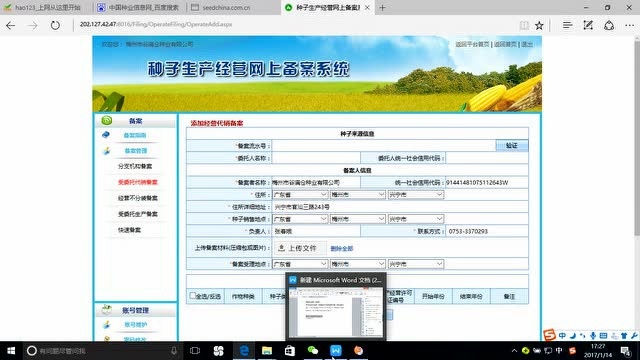Screen dimensions: 640x360
Task: Open the Action Center notification icon
Action: (x=626, y=351)
